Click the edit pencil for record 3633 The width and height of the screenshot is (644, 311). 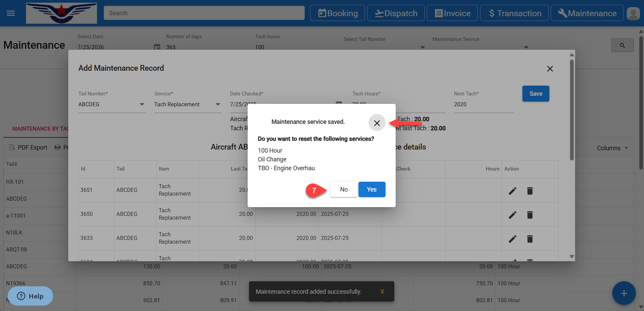(x=512, y=239)
